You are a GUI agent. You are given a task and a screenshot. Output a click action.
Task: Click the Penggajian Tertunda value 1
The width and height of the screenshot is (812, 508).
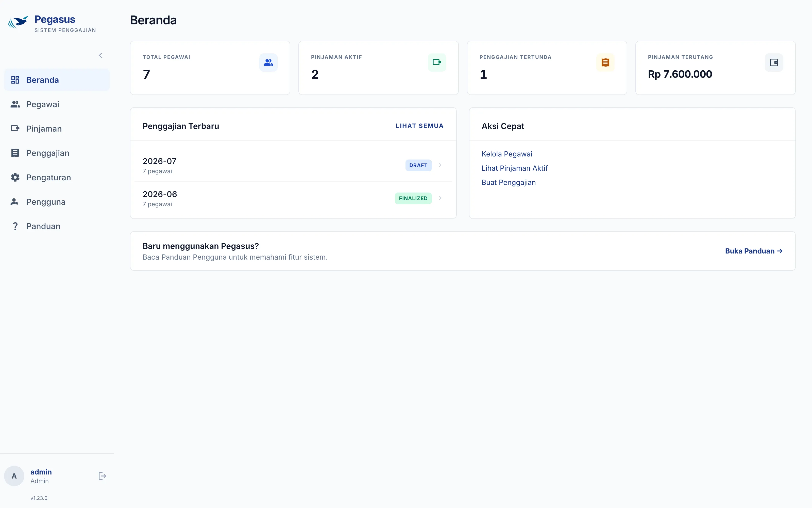483,74
